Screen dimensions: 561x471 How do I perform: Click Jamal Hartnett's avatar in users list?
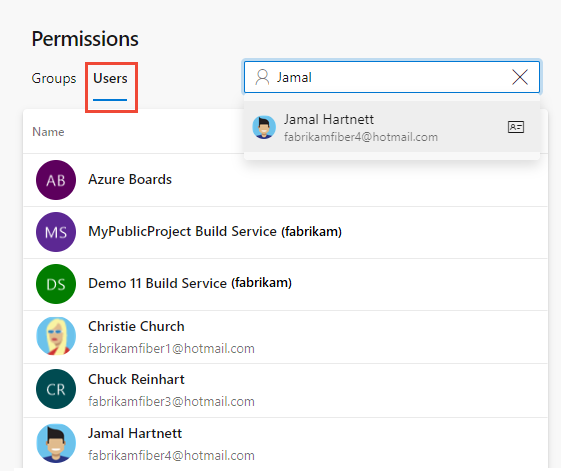click(x=56, y=443)
